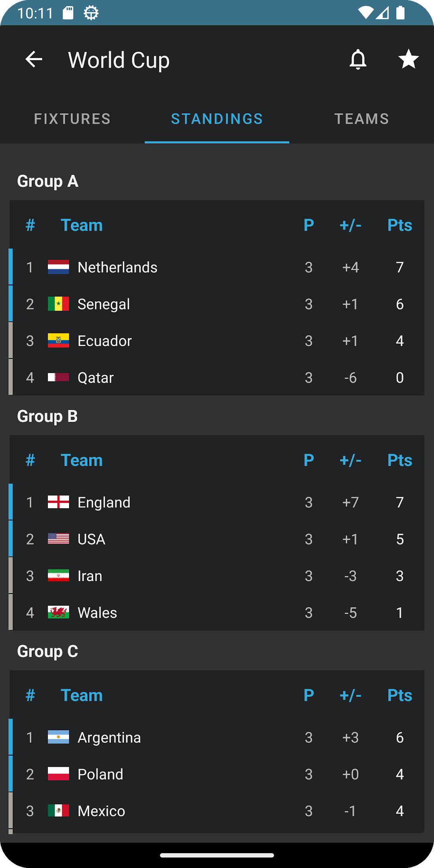Tap the England flag icon
The height and width of the screenshot is (868, 434).
coord(58,502)
